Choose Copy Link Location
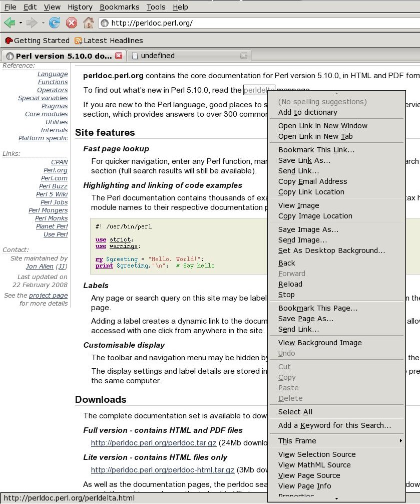This screenshot has width=420, height=504. pyautogui.click(x=336, y=192)
